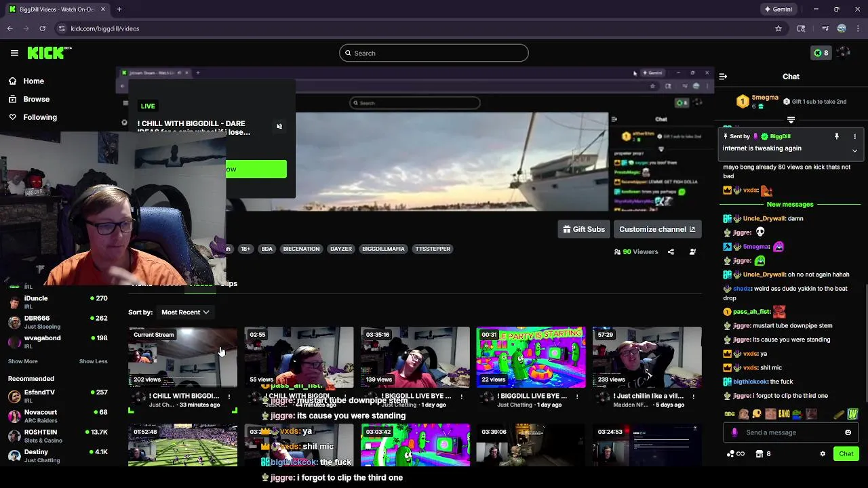
Task: Open the Current Stream video thumbnail
Action: [183, 358]
